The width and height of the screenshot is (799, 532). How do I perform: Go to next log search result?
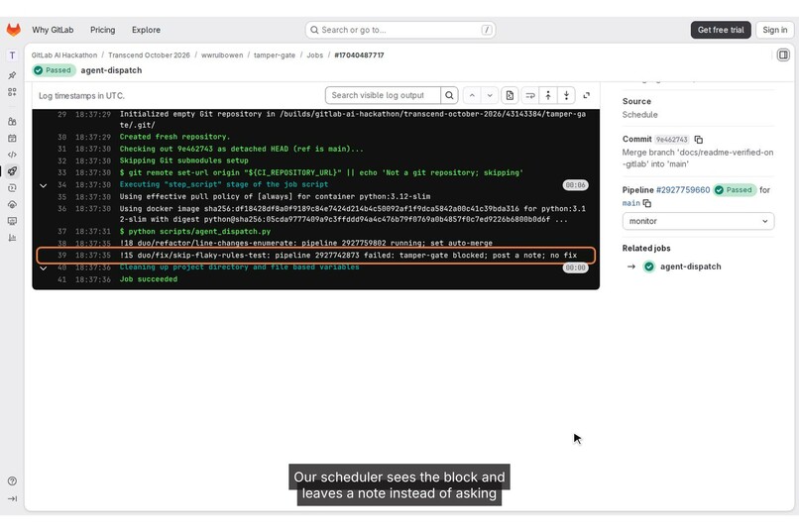click(x=489, y=95)
